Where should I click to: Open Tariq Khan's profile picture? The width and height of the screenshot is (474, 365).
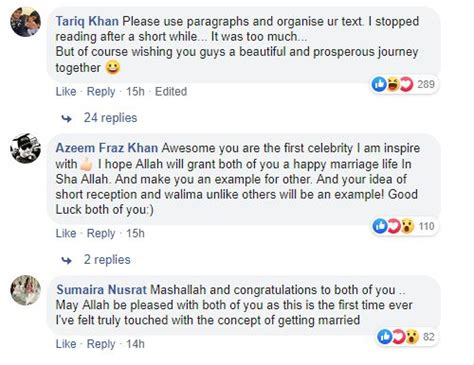tap(25, 22)
